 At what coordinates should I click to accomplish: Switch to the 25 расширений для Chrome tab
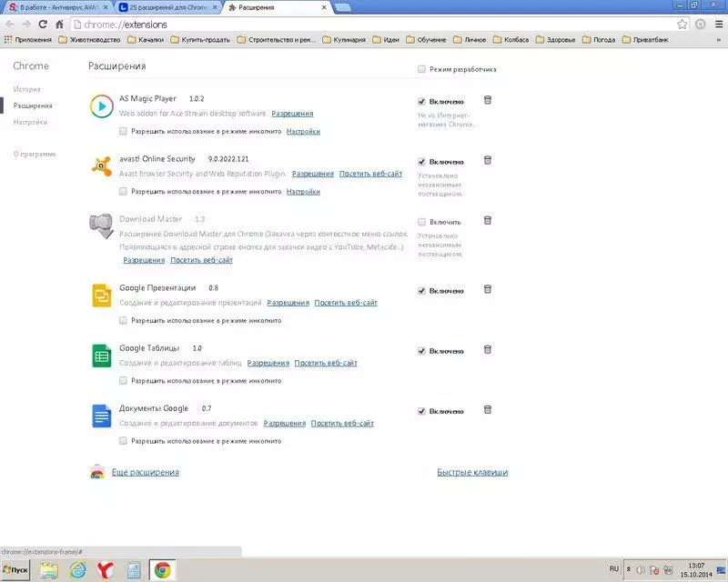pyautogui.click(x=168, y=7)
